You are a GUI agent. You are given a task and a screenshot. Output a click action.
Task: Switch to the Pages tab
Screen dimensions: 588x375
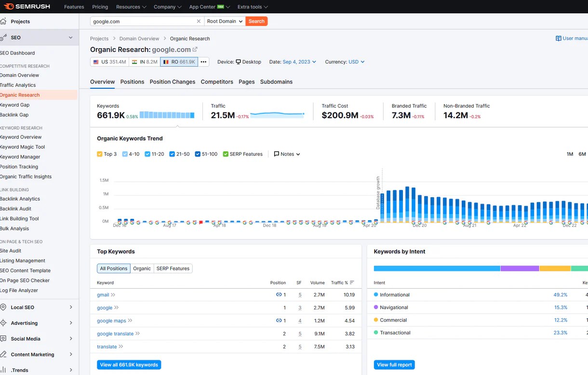(x=246, y=81)
